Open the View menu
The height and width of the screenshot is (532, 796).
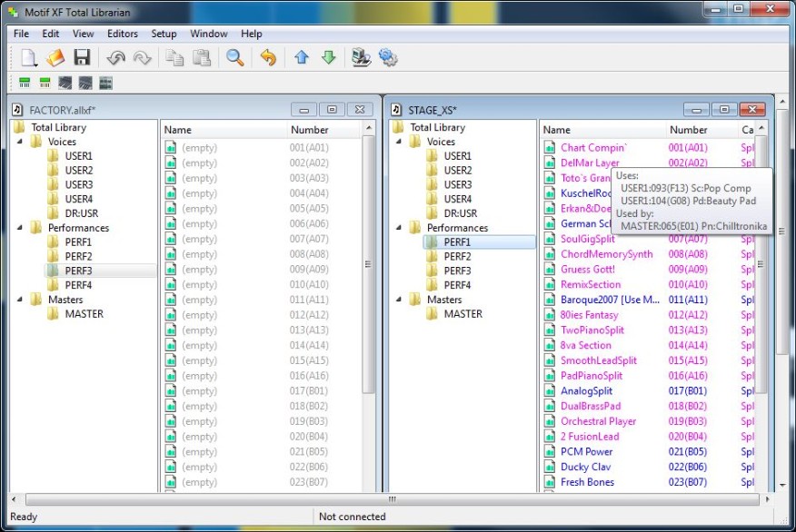pyautogui.click(x=84, y=34)
